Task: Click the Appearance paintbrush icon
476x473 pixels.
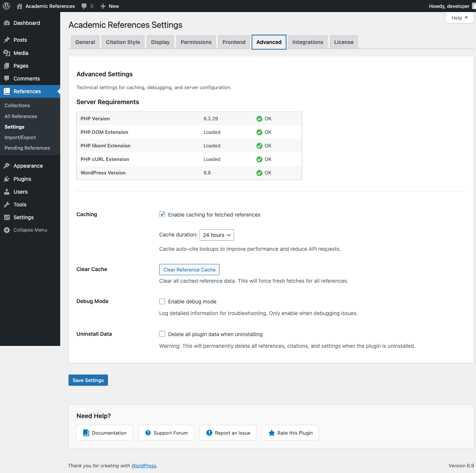Action: pos(7,166)
